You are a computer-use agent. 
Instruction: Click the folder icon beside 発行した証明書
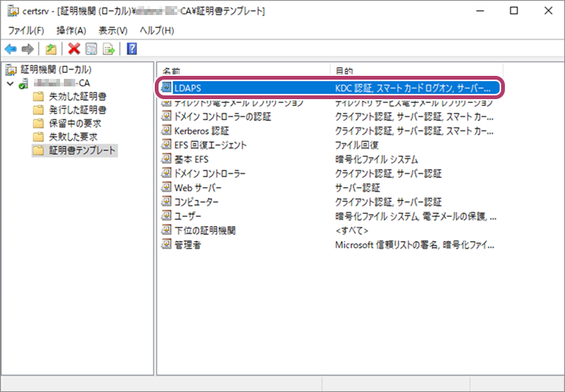pos(38,110)
